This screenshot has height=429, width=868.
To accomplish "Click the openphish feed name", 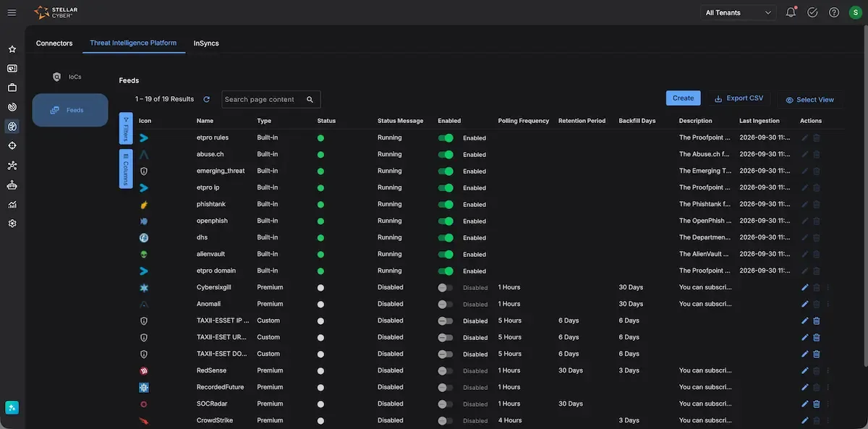I will coord(212,221).
